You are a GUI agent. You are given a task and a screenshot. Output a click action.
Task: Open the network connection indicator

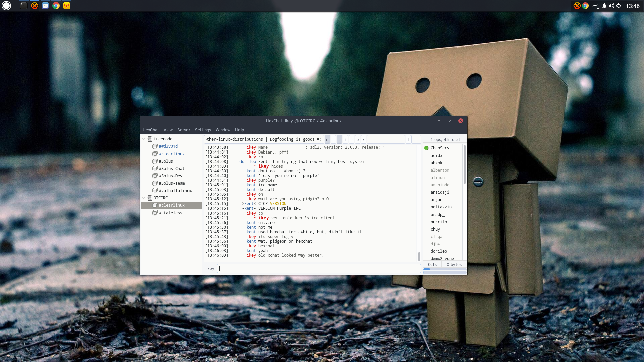[595, 6]
